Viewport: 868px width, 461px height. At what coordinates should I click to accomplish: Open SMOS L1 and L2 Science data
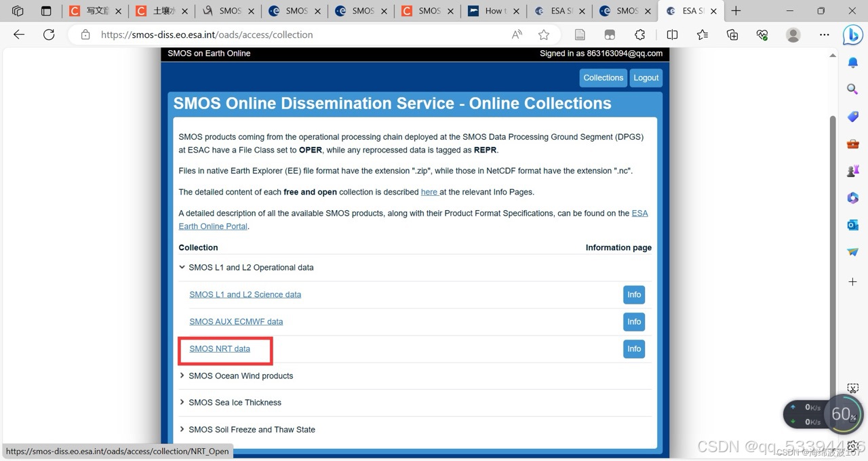[x=245, y=295]
